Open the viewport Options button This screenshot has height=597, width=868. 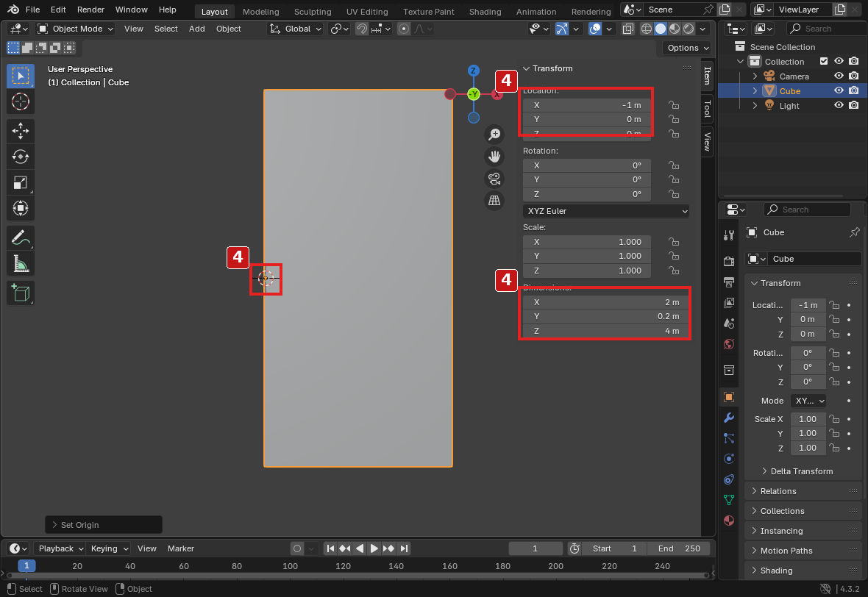687,48
